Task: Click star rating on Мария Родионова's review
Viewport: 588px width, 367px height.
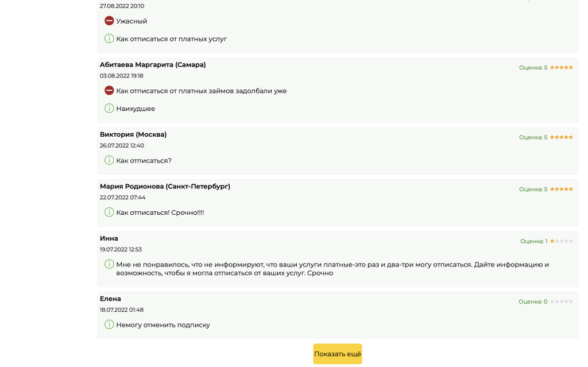Action: pyautogui.click(x=561, y=189)
